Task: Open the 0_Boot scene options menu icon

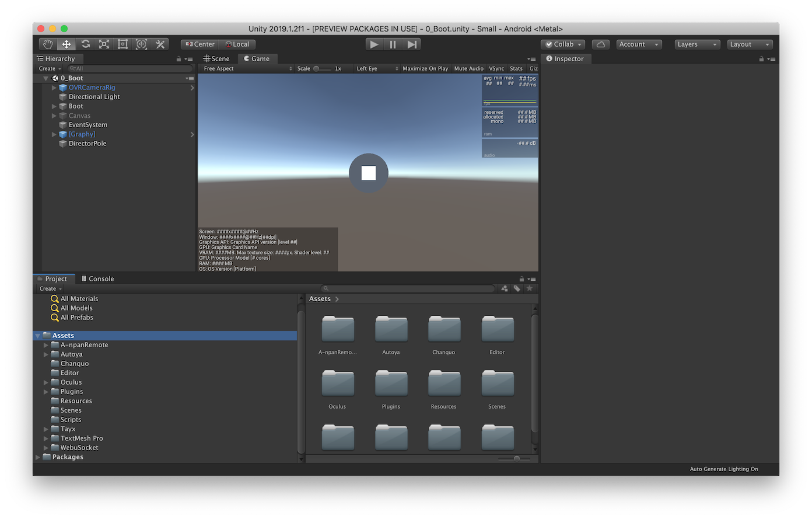Action: point(190,78)
